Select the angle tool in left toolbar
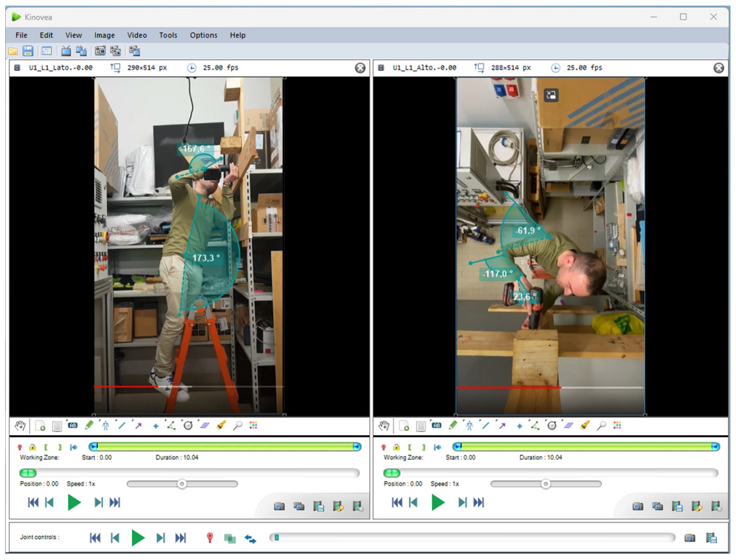Screen dimensions: 736x560 coord(171,426)
